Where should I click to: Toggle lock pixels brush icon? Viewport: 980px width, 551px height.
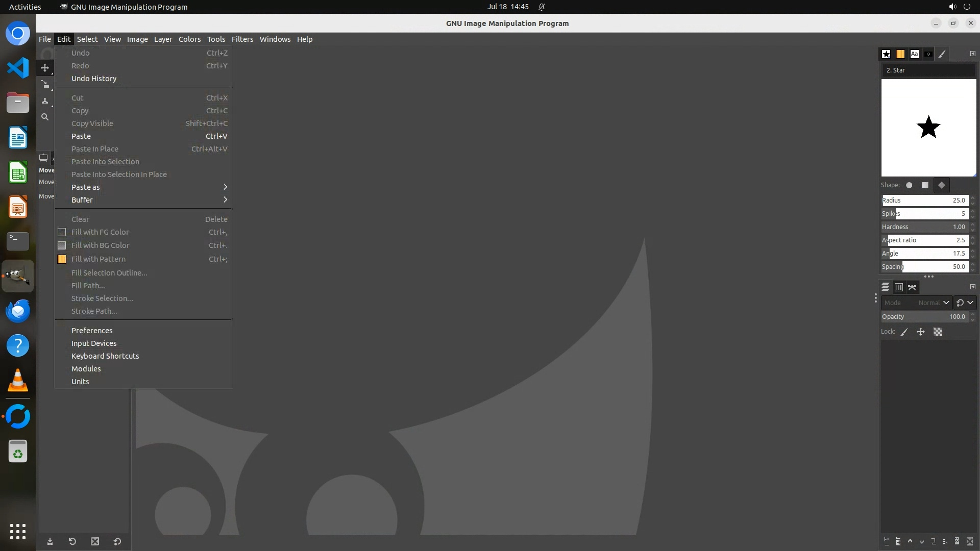click(x=904, y=332)
